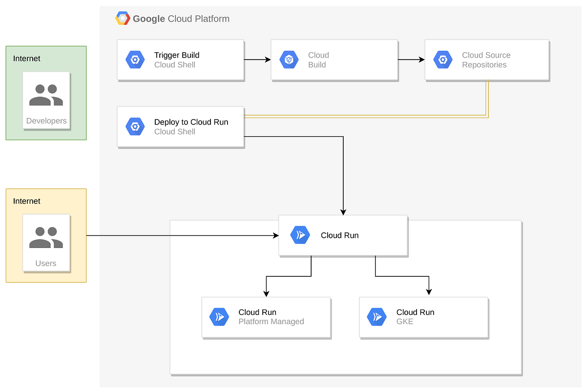Select the Deploy to Cloud Run node
Viewport: 586px width, 392px height.
(180, 126)
